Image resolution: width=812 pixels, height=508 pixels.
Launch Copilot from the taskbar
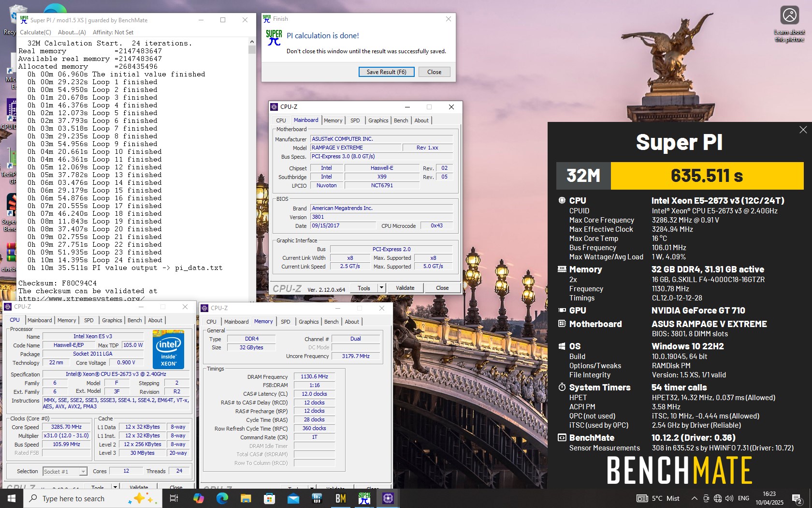click(x=198, y=498)
